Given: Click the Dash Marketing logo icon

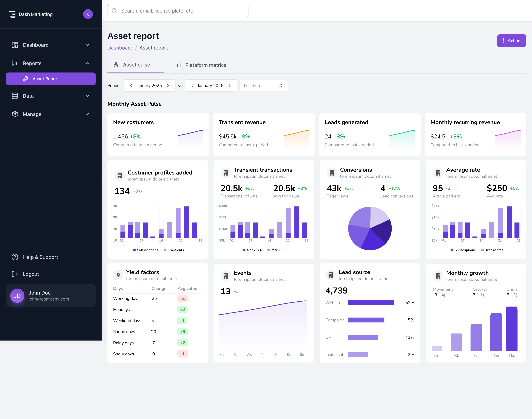Looking at the screenshot, I should tap(12, 14).
